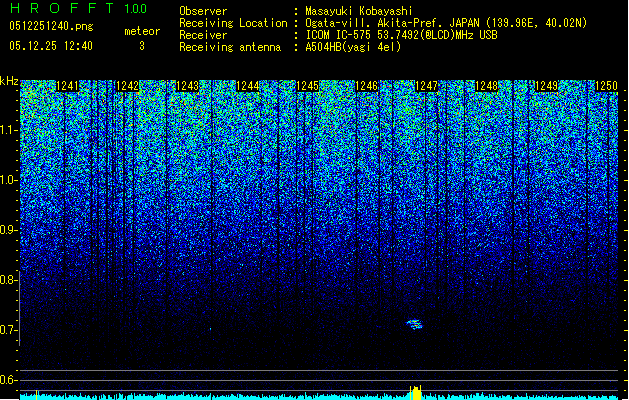Click the 1.0 kHz axis label
Image resolution: width=629 pixels, height=400 pixels.
pos(9,181)
